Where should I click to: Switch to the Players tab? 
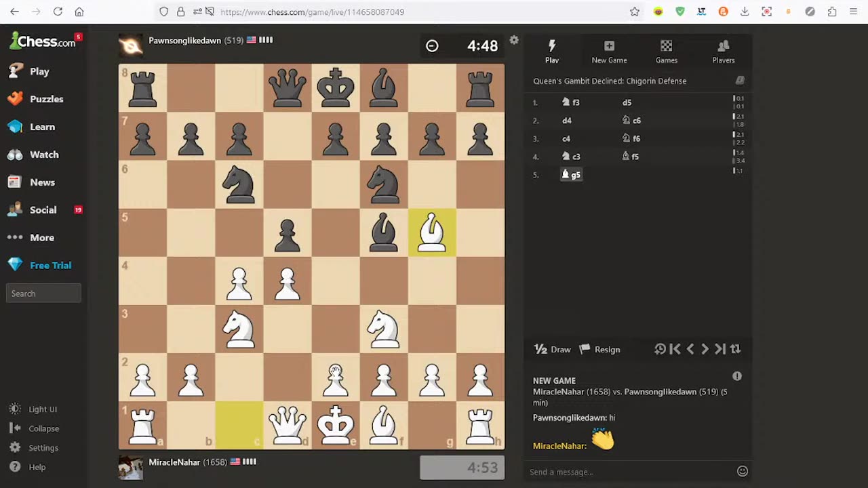click(x=724, y=52)
